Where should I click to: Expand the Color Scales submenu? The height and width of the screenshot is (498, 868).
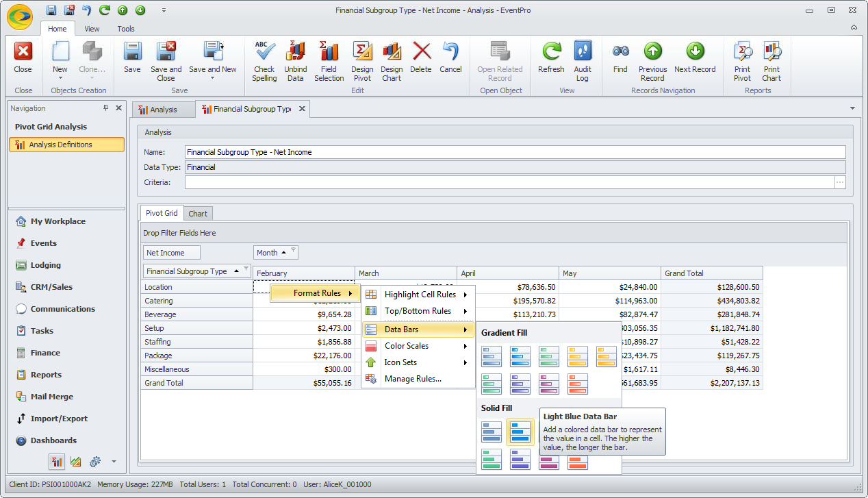418,346
